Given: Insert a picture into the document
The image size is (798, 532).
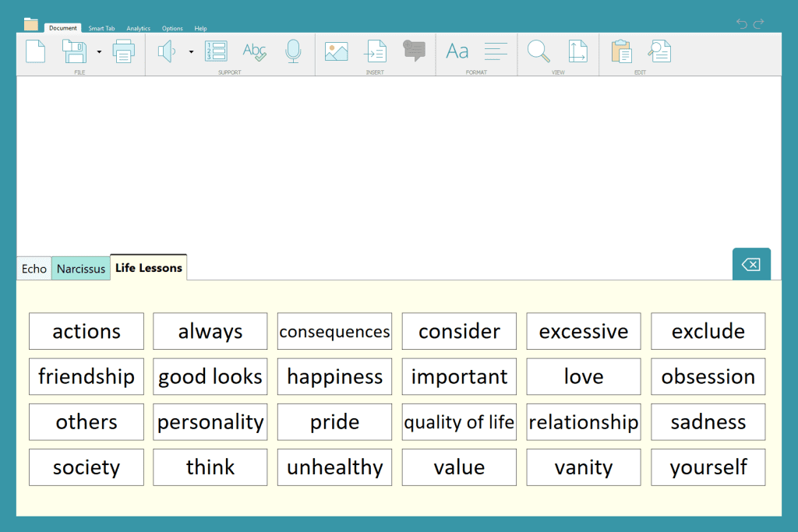Looking at the screenshot, I should coord(337,51).
